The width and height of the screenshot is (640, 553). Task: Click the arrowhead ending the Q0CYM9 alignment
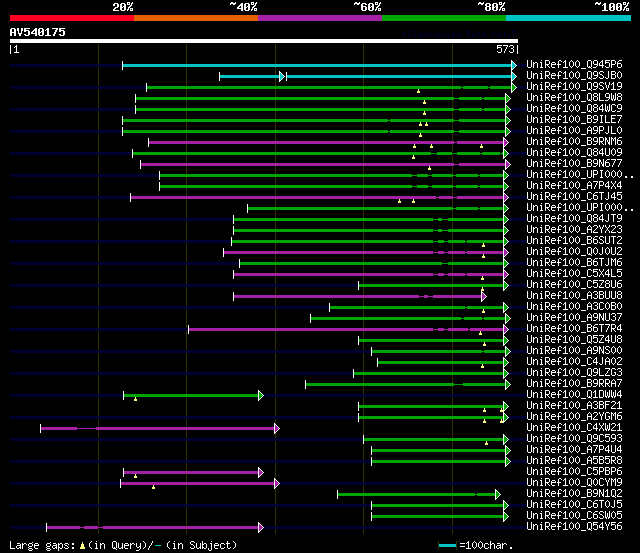[x=277, y=484]
